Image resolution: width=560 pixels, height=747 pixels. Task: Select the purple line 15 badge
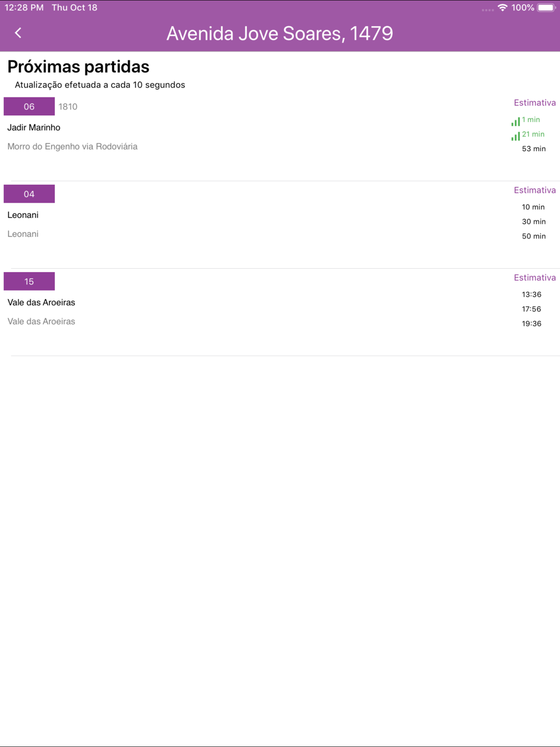click(29, 281)
